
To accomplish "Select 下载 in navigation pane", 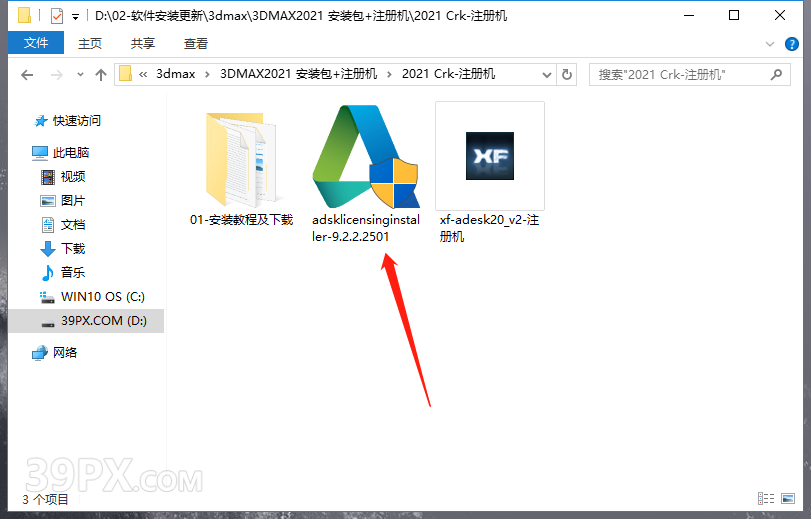I will [73, 249].
